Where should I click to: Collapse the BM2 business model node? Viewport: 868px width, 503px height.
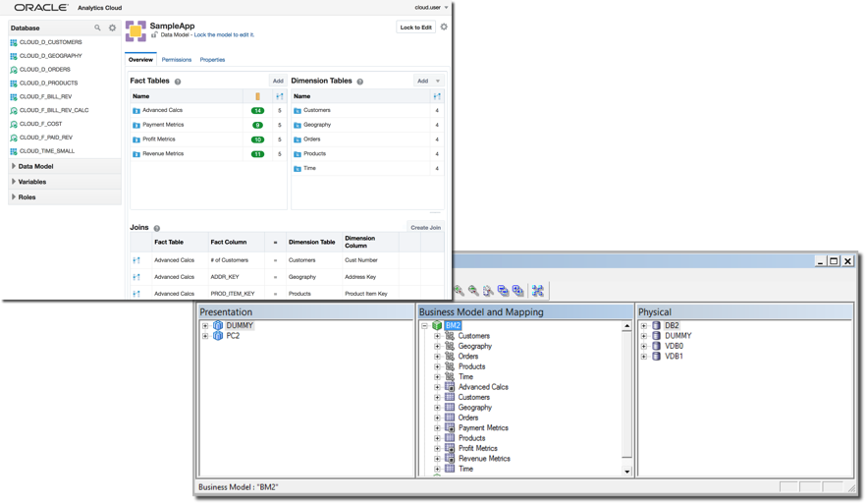[424, 326]
